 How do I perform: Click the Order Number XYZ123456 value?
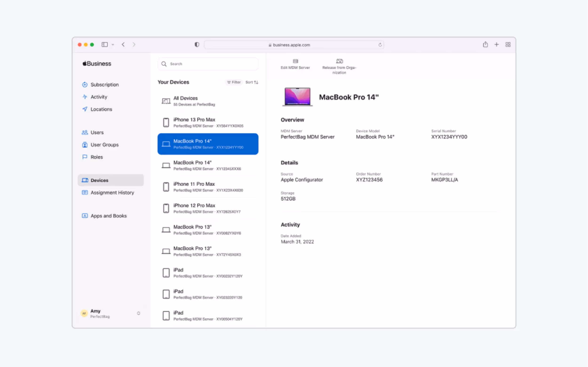click(x=369, y=180)
